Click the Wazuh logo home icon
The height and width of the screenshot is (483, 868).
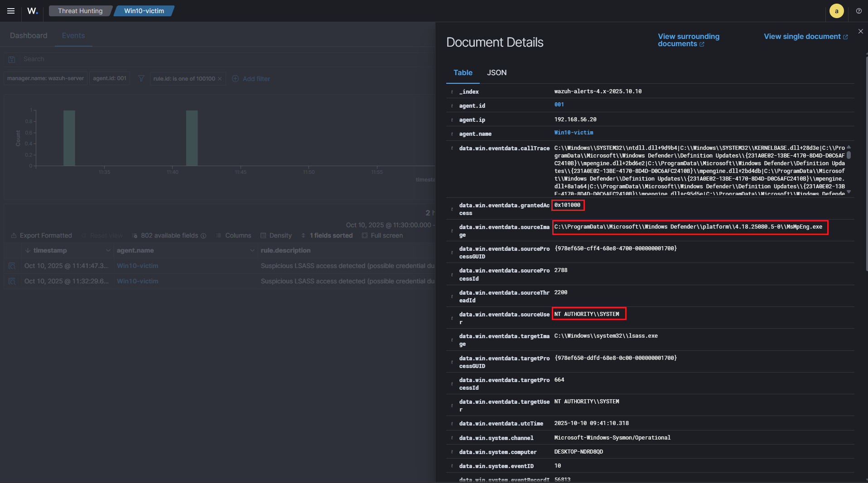click(x=32, y=11)
